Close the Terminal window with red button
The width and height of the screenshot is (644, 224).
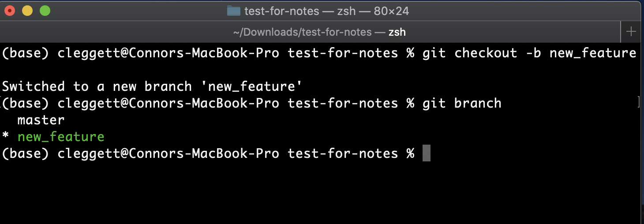click(10, 11)
